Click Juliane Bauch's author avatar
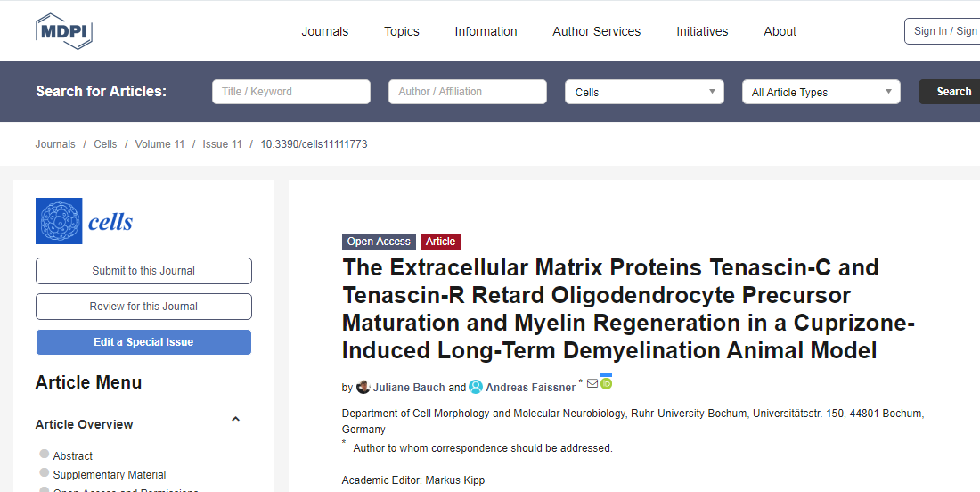 click(363, 387)
